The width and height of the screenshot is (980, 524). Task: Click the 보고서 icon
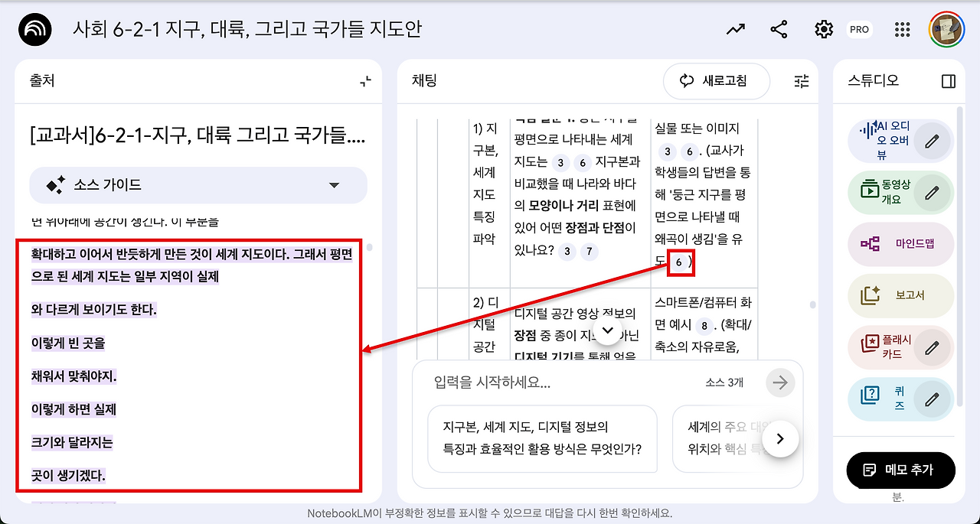pyautogui.click(x=870, y=295)
